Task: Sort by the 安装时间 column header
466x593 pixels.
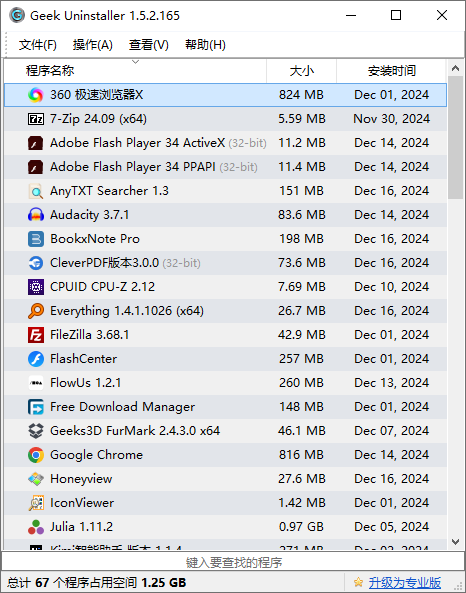Action: (391, 71)
